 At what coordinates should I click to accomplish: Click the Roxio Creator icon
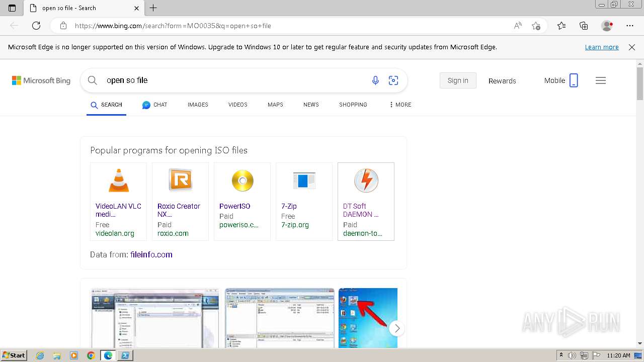181,180
